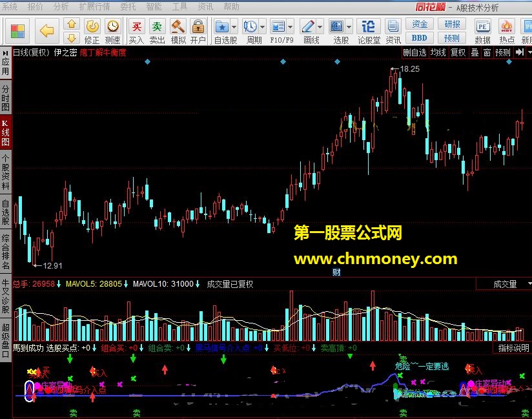Click the jump-to-end arrow icon in chart header

pyautogui.click(x=520, y=52)
